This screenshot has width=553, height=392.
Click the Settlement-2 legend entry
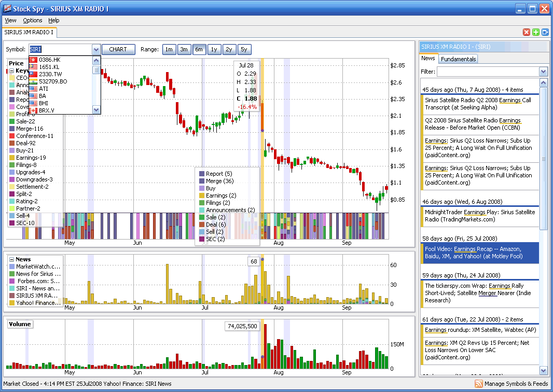(29, 187)
